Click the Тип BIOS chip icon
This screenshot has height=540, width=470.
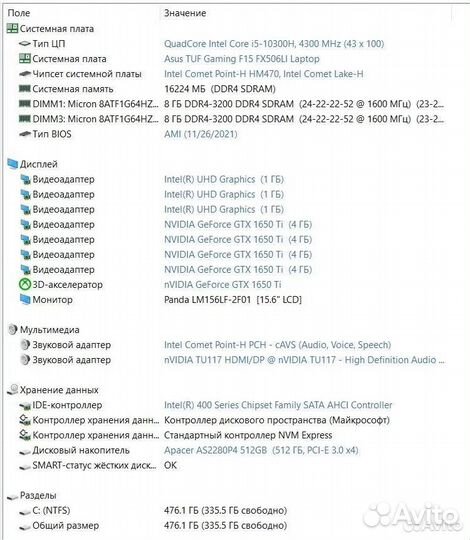pos(25,134)
